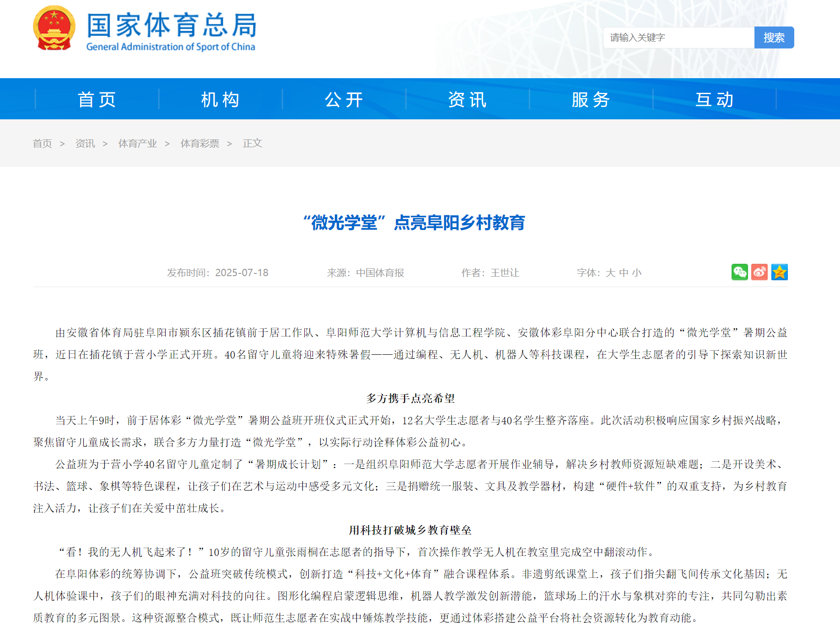Select 公开 in the navigation bar

click(x=344, y=99)
